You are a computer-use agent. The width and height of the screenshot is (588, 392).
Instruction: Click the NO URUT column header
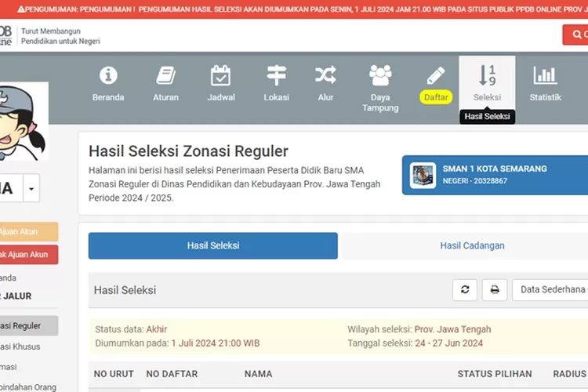[x=114, y=374]
